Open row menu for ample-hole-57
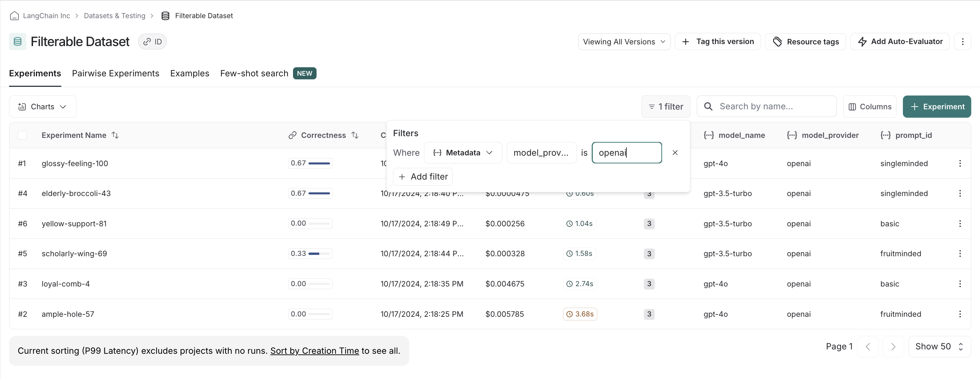 [x=960, y=314]
